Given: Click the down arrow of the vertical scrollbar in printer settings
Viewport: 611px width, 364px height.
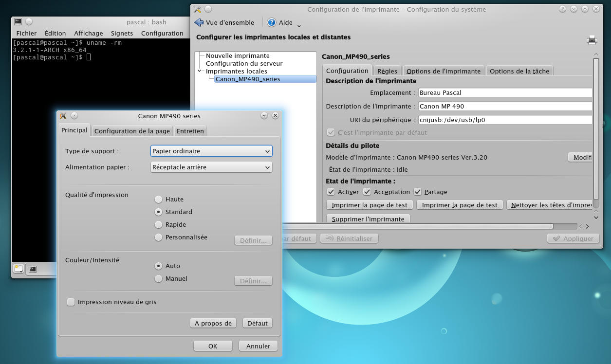Looking at the screenshot, I should coord(596,217).
